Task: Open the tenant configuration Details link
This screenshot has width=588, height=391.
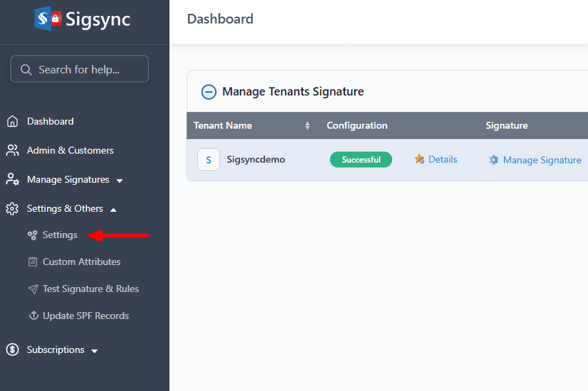Action: [x=442, y=160]
